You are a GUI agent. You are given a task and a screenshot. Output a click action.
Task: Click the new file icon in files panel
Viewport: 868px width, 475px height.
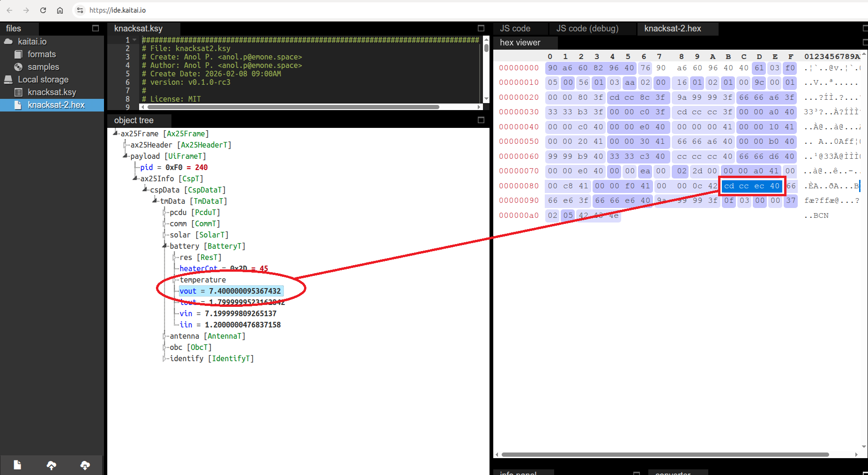pos(17,465)
